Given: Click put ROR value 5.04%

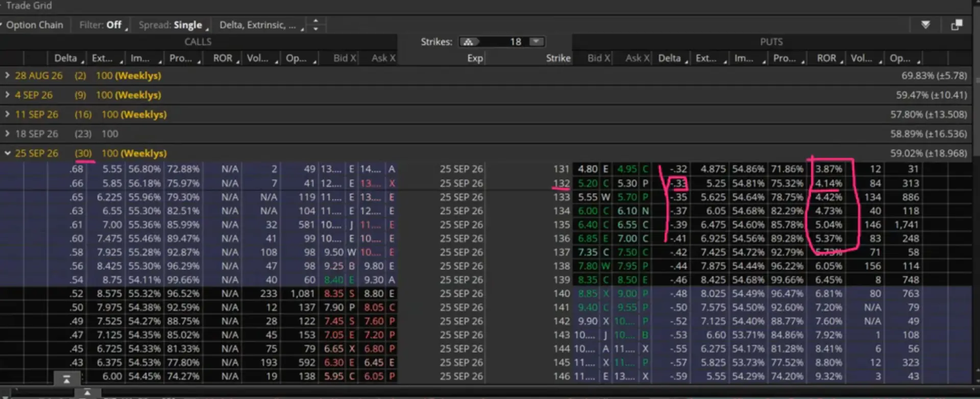Looking at the screenshot, I should [x=828, y=224].
